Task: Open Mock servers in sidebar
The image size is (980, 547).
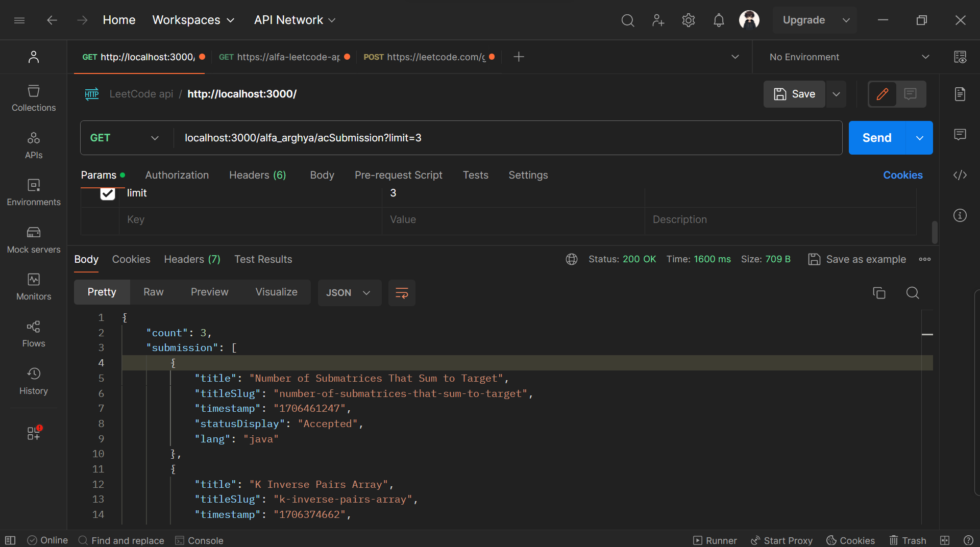Action: [x=34, y=240]
